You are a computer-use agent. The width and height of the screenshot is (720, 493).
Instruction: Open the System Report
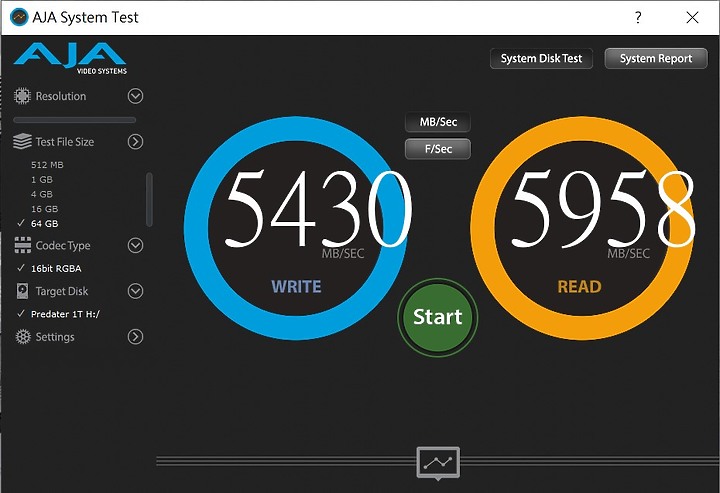coord(656,58)
